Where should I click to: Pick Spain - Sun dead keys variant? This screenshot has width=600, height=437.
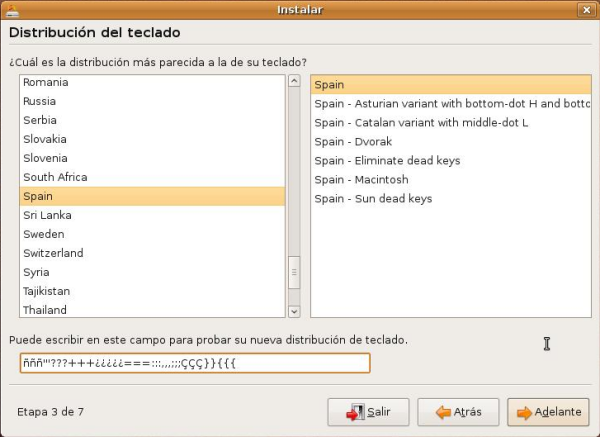click(x=373, y=199)
